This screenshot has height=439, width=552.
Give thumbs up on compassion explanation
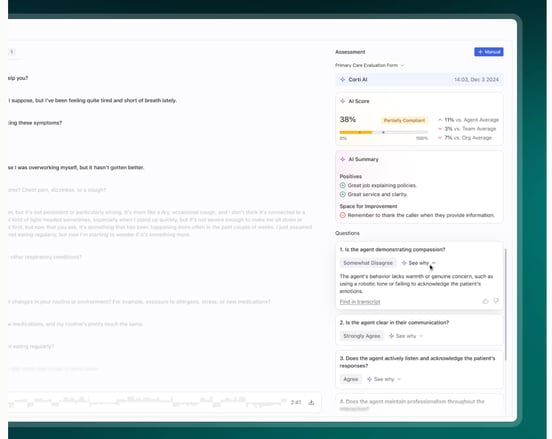(x=485, y=301)
